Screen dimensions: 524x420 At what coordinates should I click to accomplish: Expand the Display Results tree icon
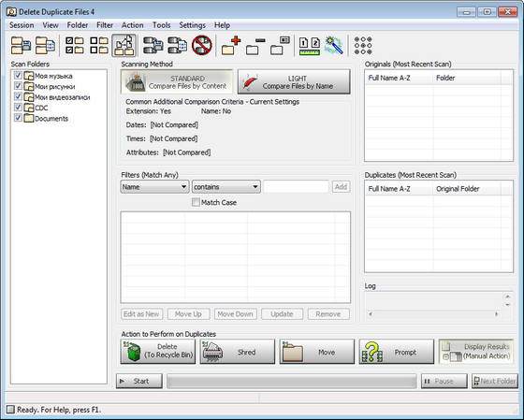pyautogui.click(x=445, y=356)
